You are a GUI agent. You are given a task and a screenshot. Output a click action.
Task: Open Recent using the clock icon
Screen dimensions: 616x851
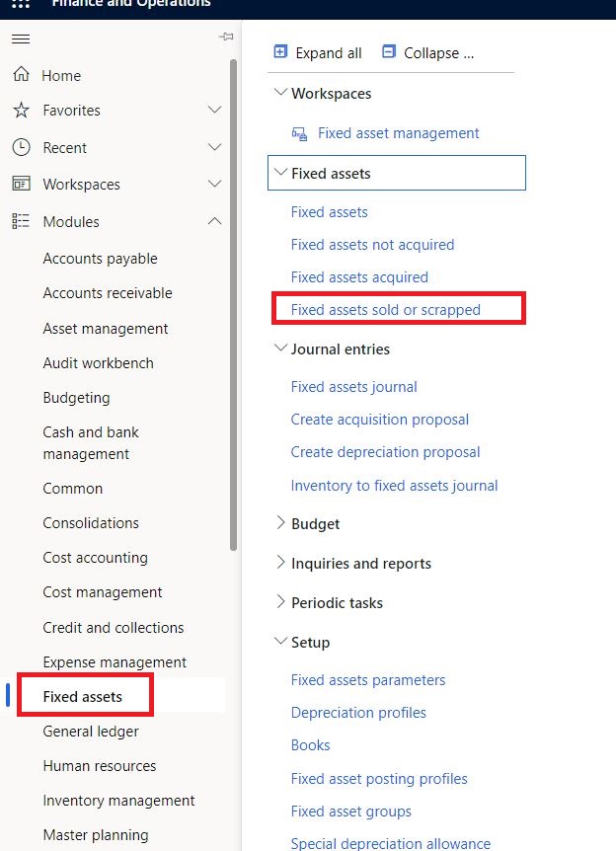20,147
